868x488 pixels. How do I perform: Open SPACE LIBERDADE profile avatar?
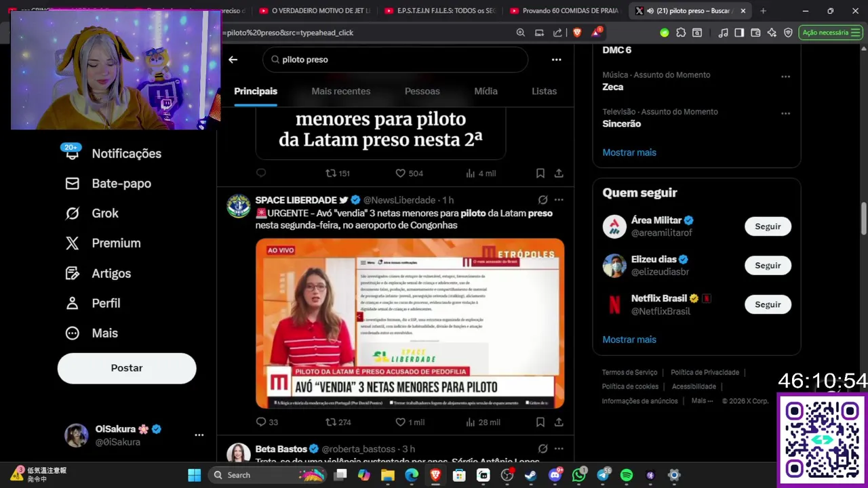[238, 205]
